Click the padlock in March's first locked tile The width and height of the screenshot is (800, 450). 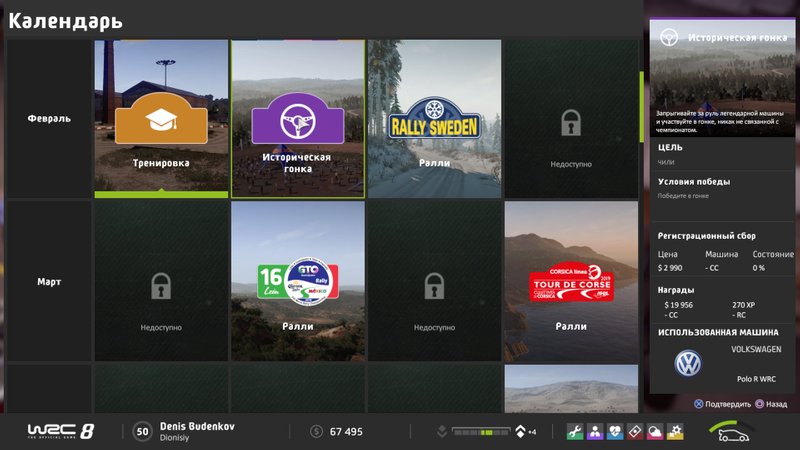(x=161, y=286)
